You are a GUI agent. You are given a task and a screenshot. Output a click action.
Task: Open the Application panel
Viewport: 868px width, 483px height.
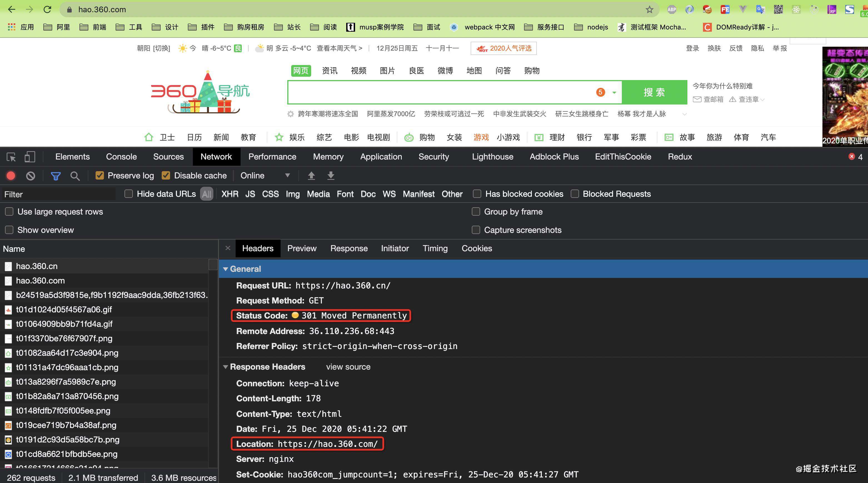pos(381,157)
